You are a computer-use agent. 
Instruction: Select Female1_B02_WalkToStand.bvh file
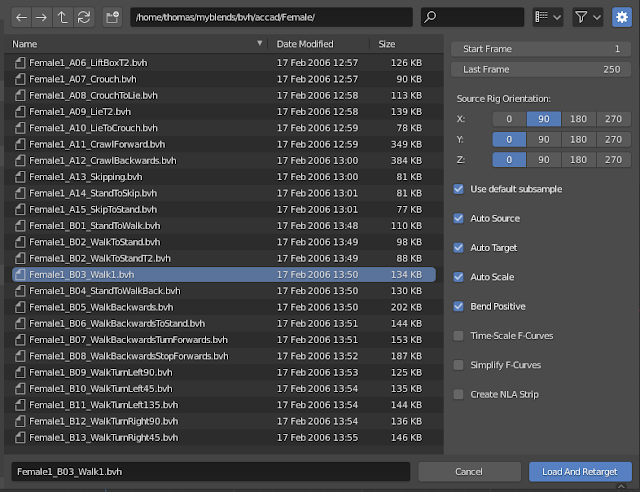coord(224,242)
